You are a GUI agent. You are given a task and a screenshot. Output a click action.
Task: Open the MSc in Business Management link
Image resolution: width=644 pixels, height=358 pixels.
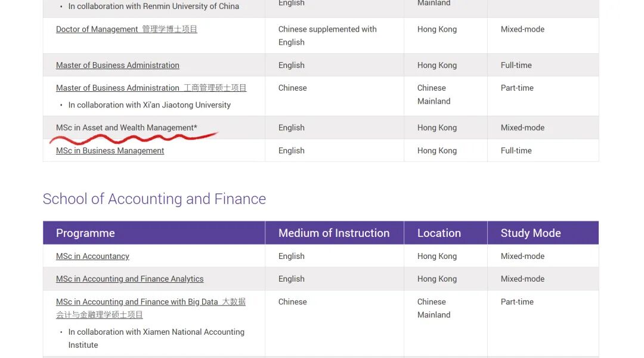110,150
